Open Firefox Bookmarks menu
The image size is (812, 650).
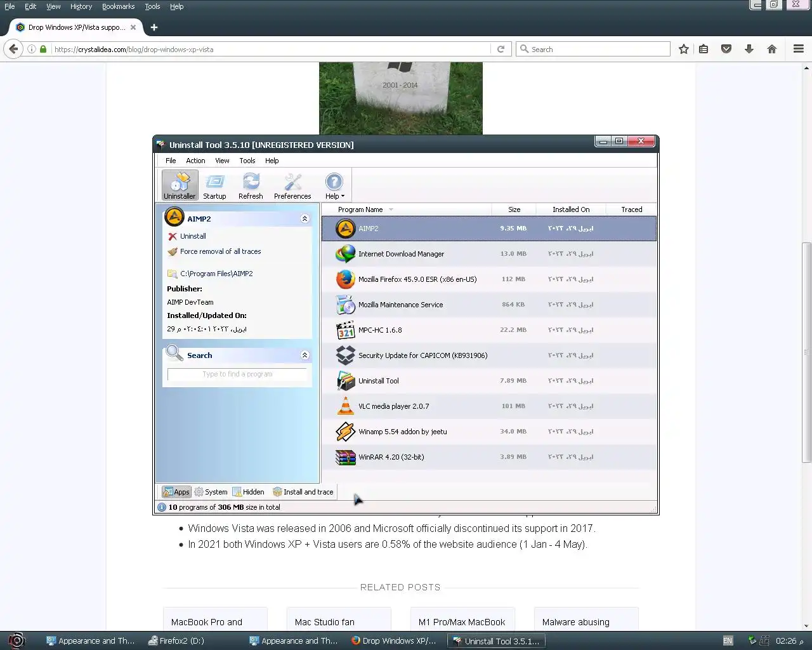pos(118,6)
